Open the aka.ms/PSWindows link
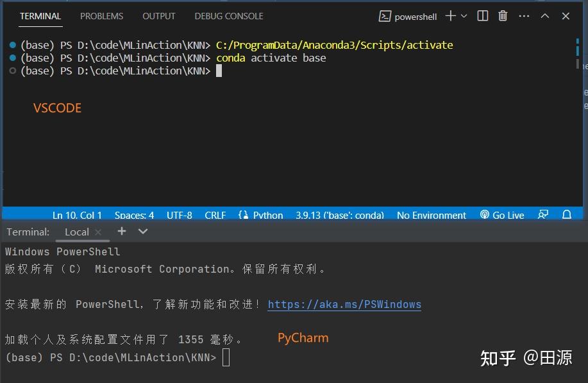Viewport: 588px width, 383px height. (344, 304)
